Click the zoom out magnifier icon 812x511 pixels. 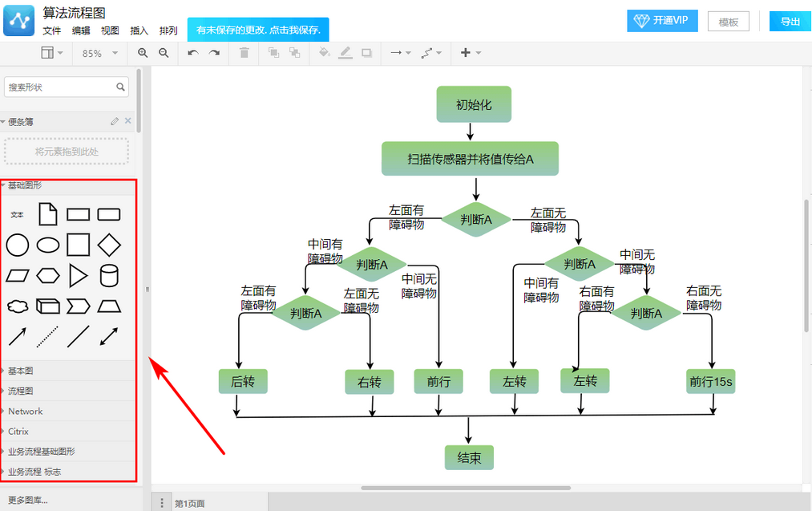tap(164, 53)
